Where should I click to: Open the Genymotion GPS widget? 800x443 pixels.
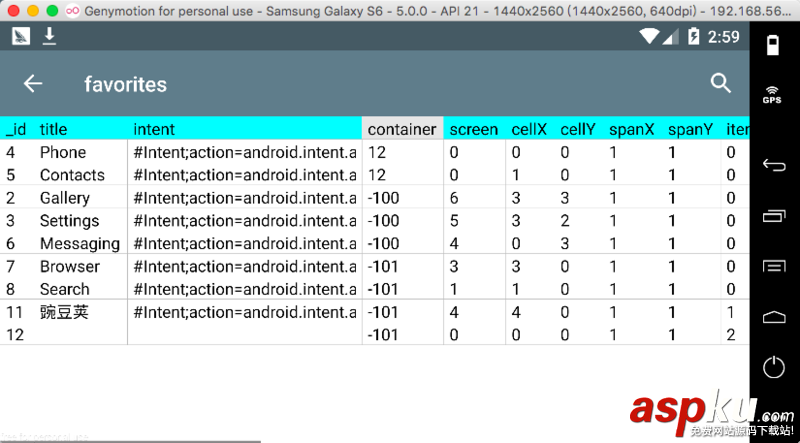coord(772,95)
